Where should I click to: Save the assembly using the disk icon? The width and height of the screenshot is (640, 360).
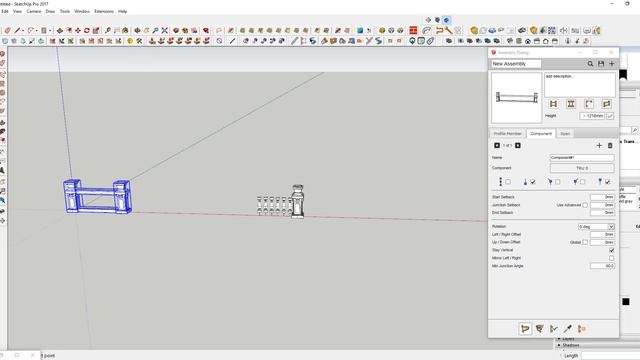601,64
